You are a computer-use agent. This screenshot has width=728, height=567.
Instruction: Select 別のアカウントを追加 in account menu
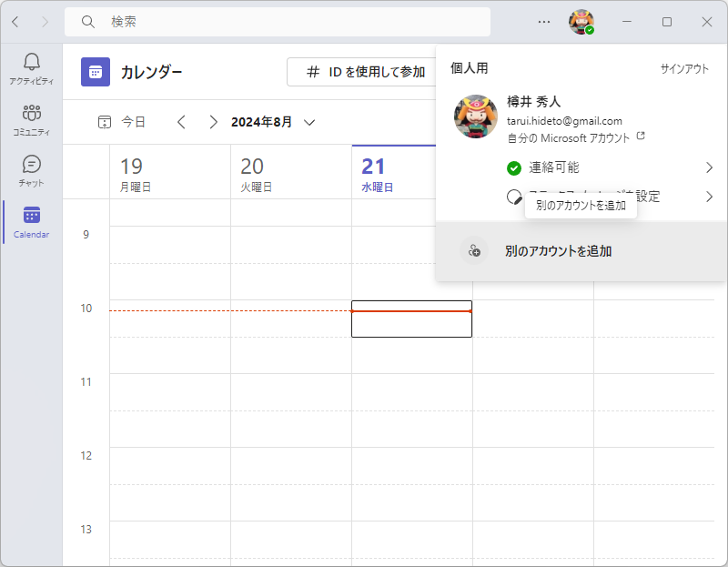(558, 250)
